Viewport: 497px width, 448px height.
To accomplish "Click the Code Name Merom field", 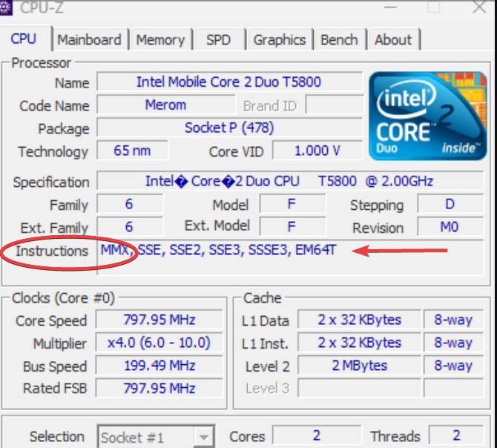I will pos(165,105).
